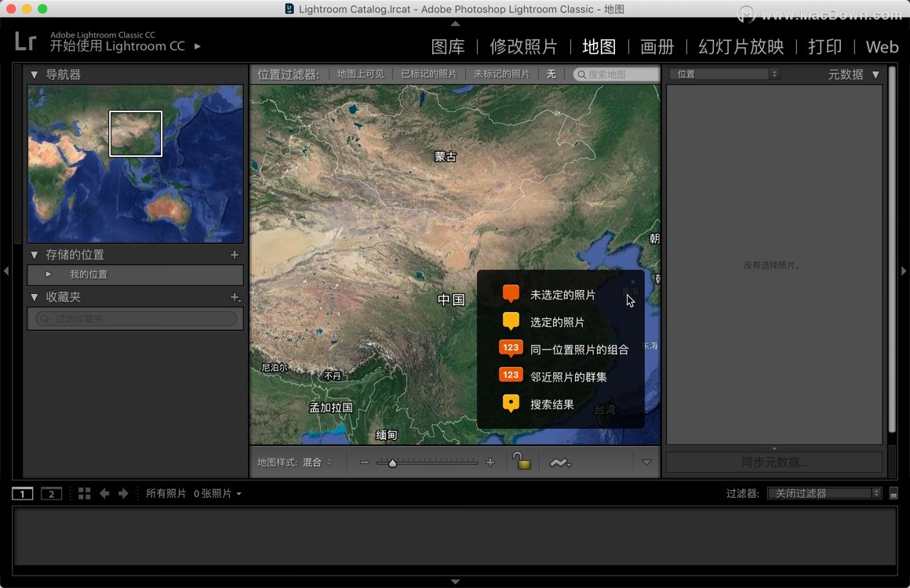The image size is (910, 588).
Task: Click the right panel vertical scrollbar
Action: click(892, 249)
